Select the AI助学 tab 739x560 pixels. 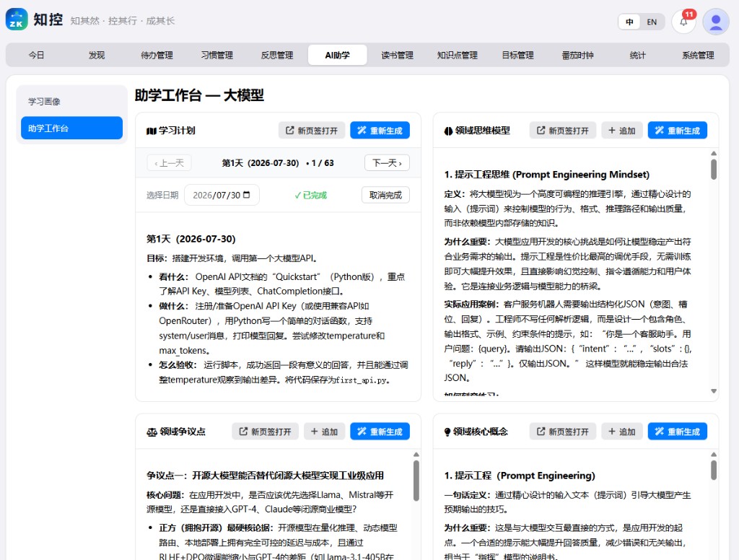coord(338,55)
